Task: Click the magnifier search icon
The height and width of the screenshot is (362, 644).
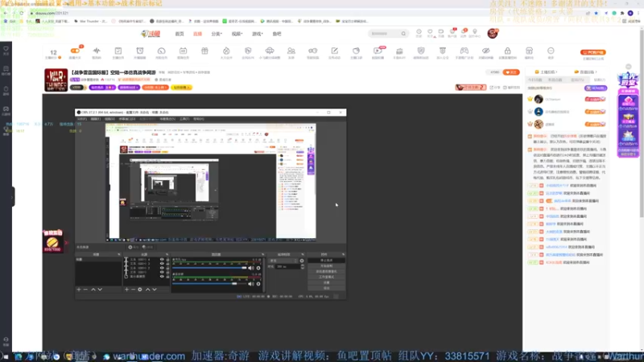Action: click(x=404, y=34)
